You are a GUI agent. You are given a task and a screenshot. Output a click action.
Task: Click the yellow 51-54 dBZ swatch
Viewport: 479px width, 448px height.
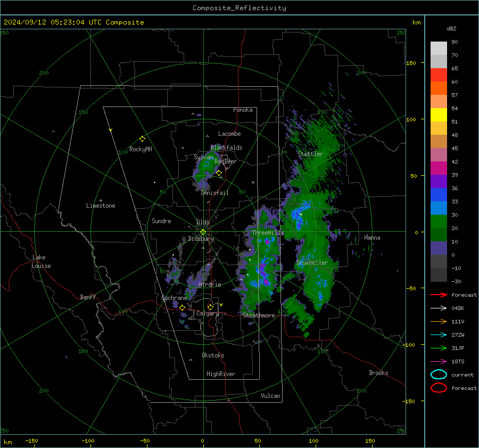[439, 115]
